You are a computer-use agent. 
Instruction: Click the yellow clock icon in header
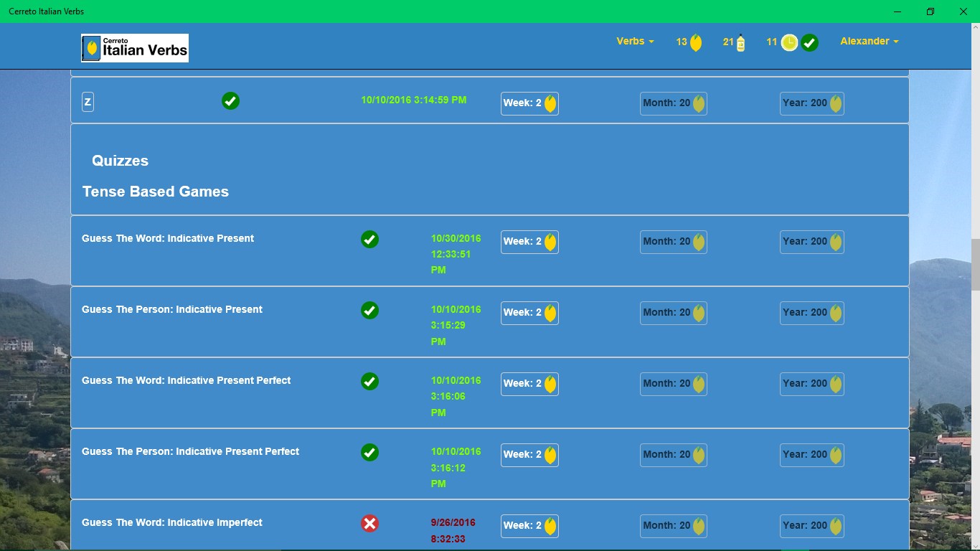tap(789, 43)
